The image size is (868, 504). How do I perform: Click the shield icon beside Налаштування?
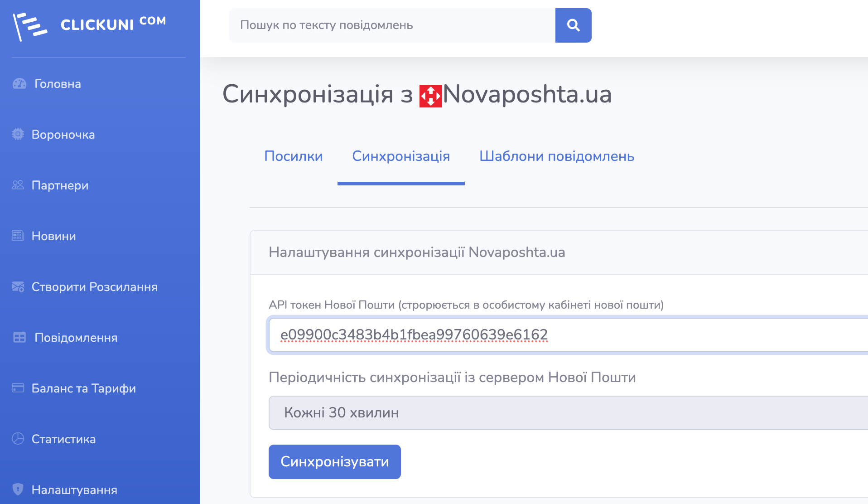(18, 489)
